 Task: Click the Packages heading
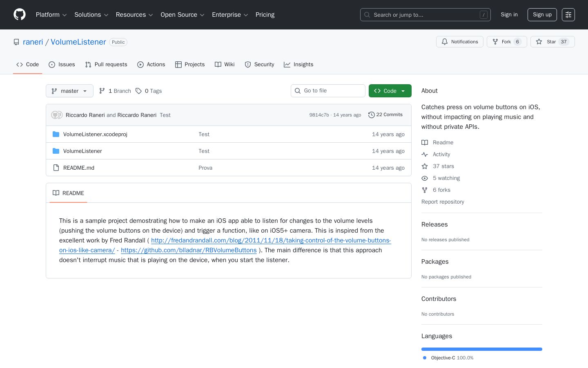click(435, 262)
